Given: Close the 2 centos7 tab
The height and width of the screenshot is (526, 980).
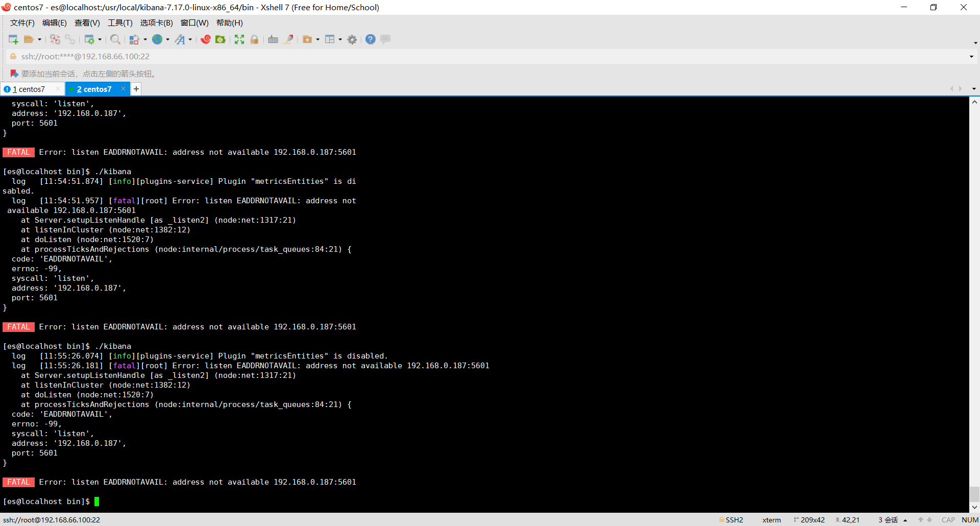Looking at the screenshot, I should coord(123,89).
